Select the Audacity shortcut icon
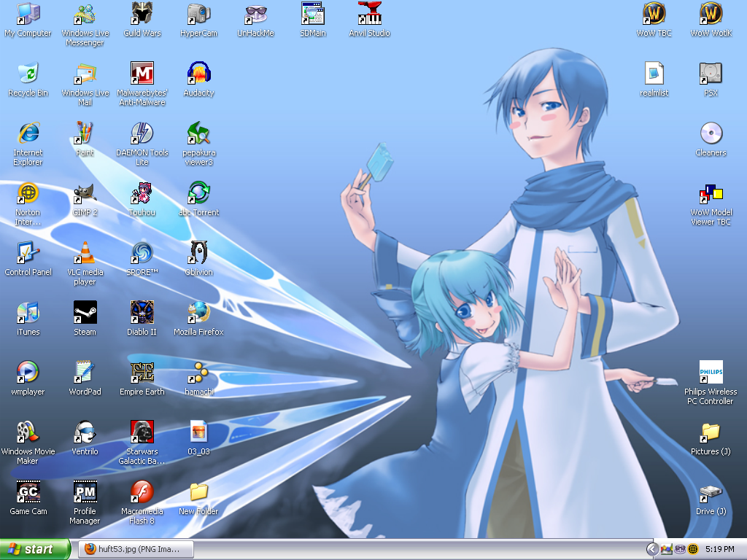Screen dimensions: 747x560 pos(198,74)
